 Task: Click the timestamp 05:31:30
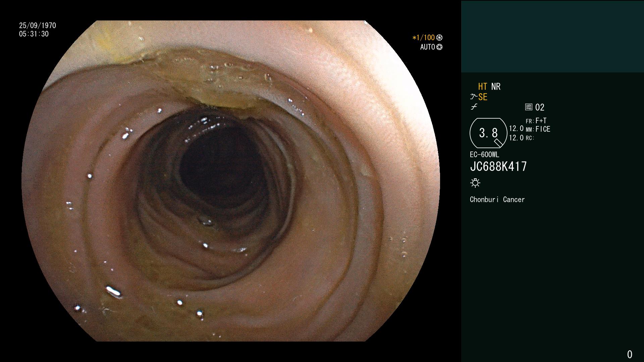(34, 34)
